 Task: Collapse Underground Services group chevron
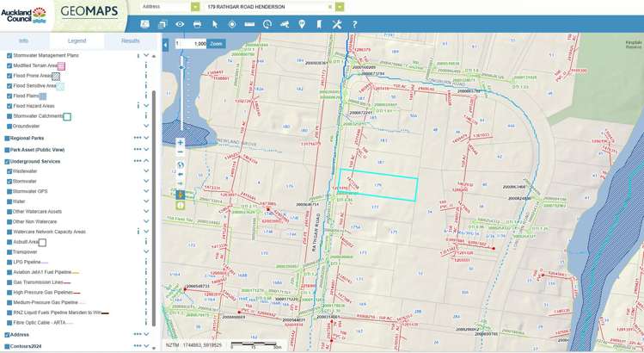click(146, 161)
